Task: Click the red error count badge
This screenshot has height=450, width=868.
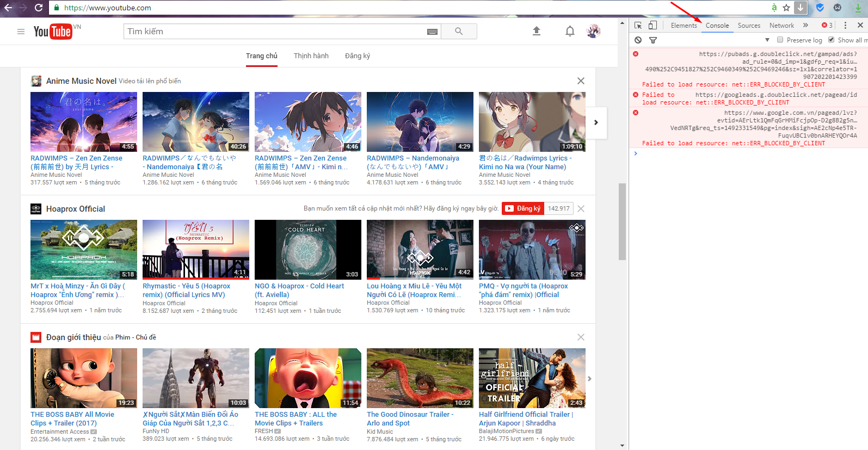Action: coord(827,25)
